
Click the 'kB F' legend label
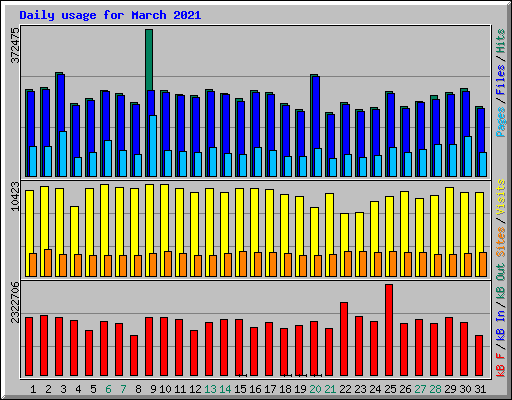(x=501, y=364)
